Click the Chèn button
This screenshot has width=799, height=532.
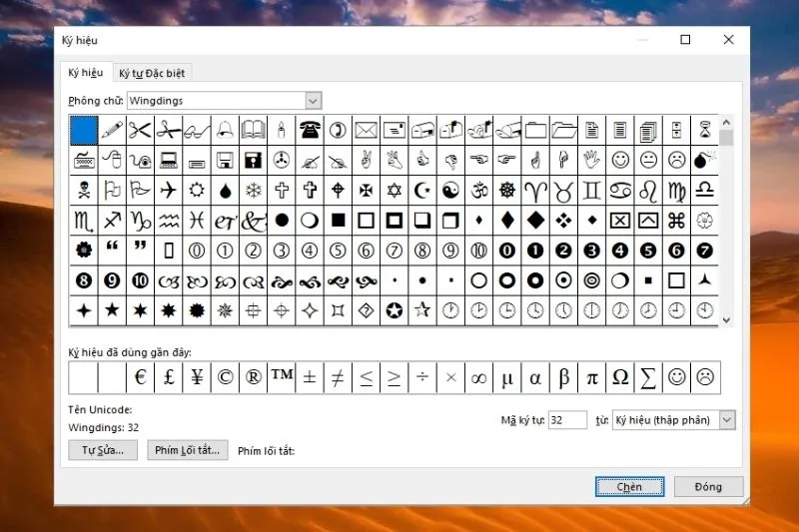(x=630, y=487)
